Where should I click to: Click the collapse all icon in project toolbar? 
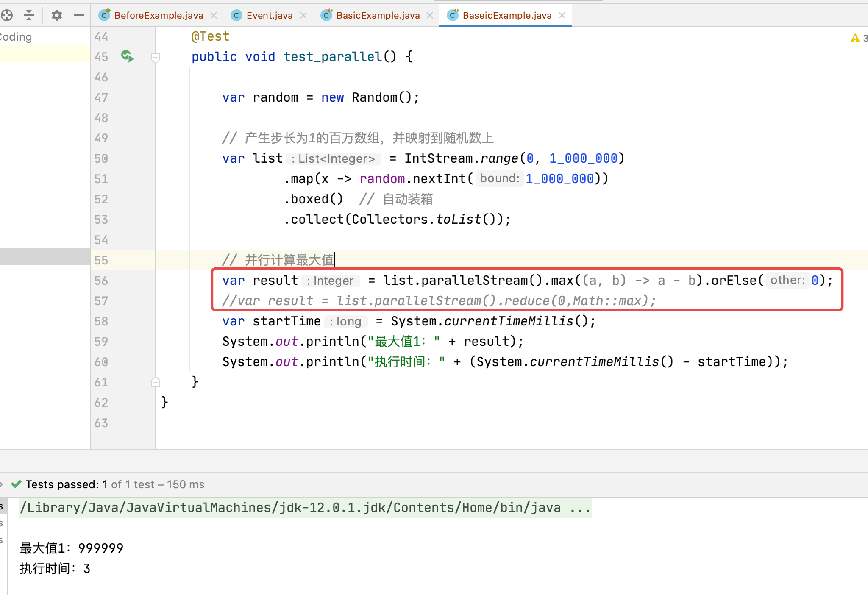(x=29, y=16)
